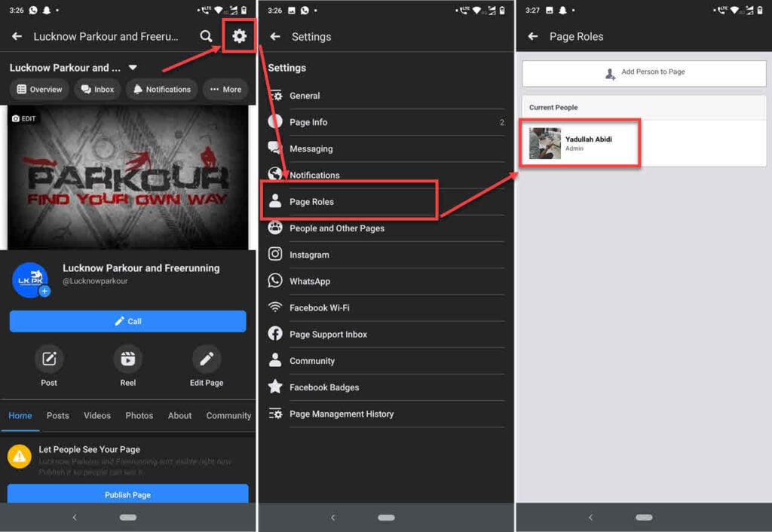Tap the @Lucknowparkour handle
The height and width of the screenshot is (532, 772).
[x=95, y=281]
